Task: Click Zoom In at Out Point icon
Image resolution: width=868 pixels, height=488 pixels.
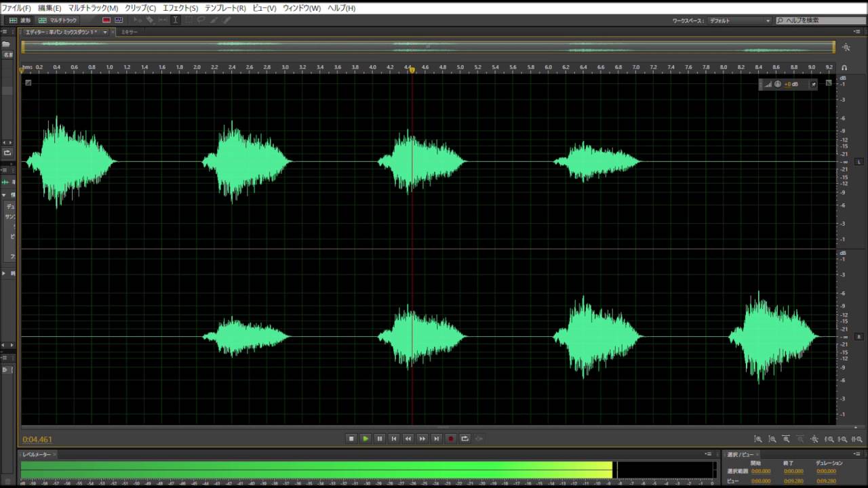Action: [x=844, y=439]
